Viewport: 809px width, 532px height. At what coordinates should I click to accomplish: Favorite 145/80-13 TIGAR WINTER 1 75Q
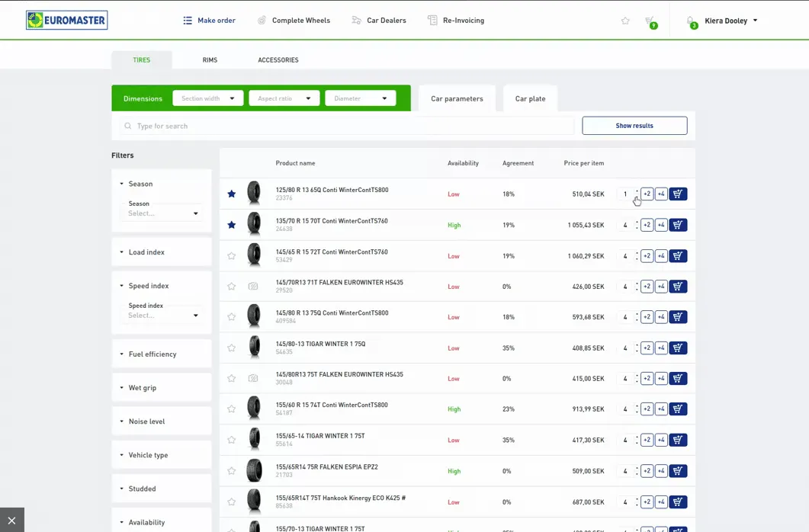pyautogui.click(x=232, y=348)
